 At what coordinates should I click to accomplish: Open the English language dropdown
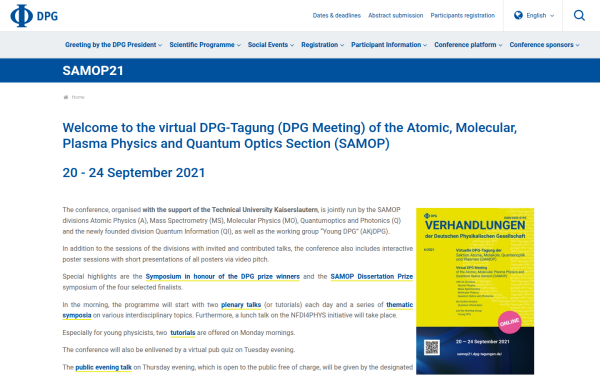tap(534, 15)
